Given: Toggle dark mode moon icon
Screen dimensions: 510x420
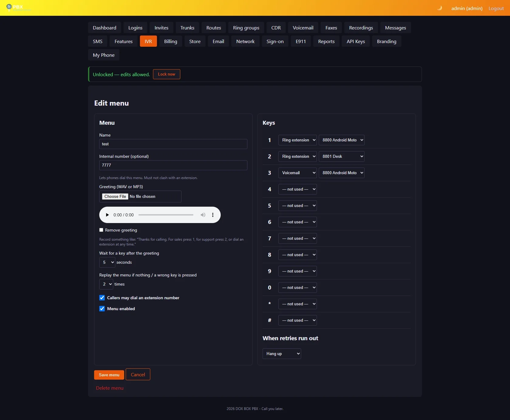Looking at the screenshot, I should point(440,8).
